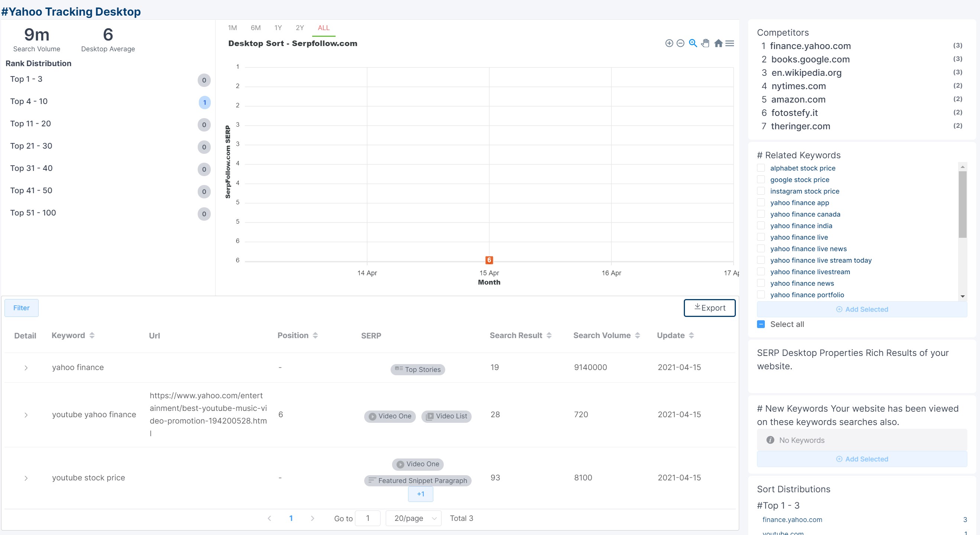Check the yahoo finance canada keyword
The height and width of the screenshot is (535, 980).
coord(761,214)
